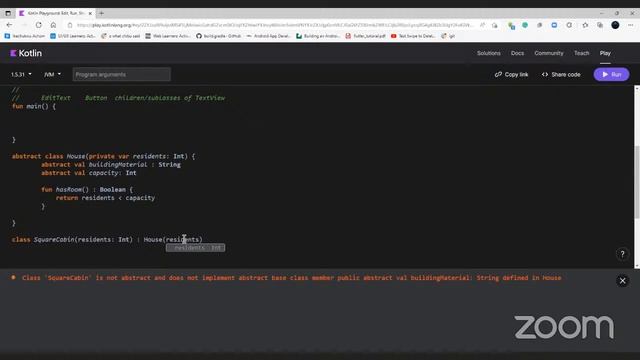Click the 'fun main()' code line
Viewport: 640px width, 360px height.
coord(34,106)
